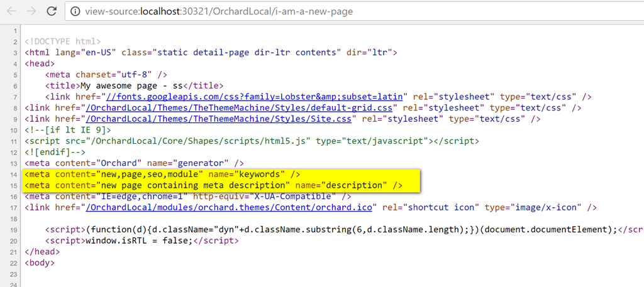
Task: Click line number 14 in the gutter
Action: pyautogui.click(x=14, y=173)
